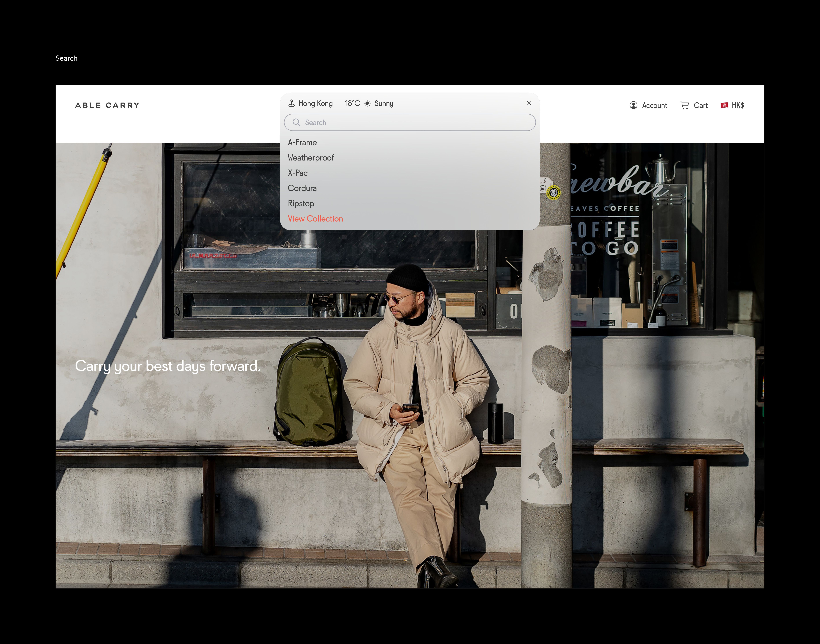The width and height of the screenshot is (820, 644).
Task: Open the View Collection link
Action: tap(315, 219)
